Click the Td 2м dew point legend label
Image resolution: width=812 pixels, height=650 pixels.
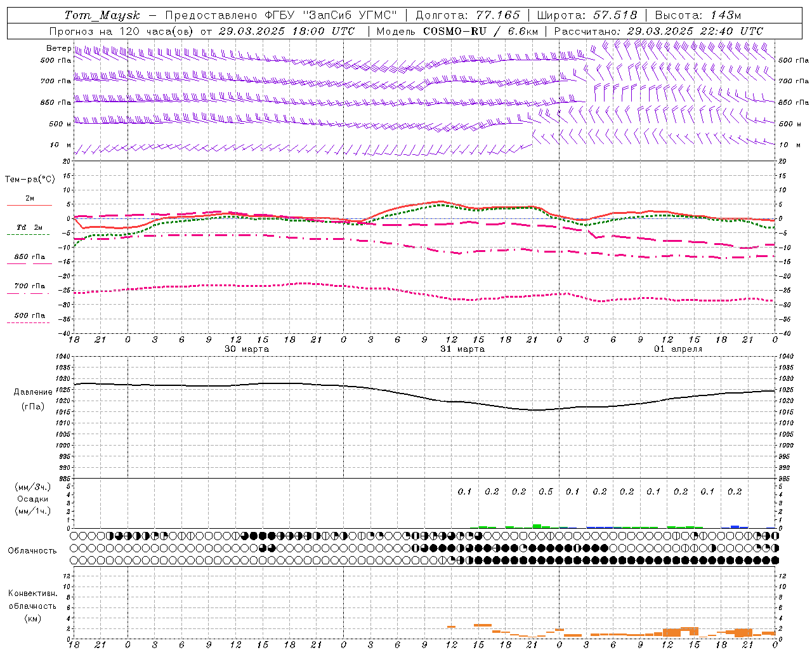coord(29,227)
